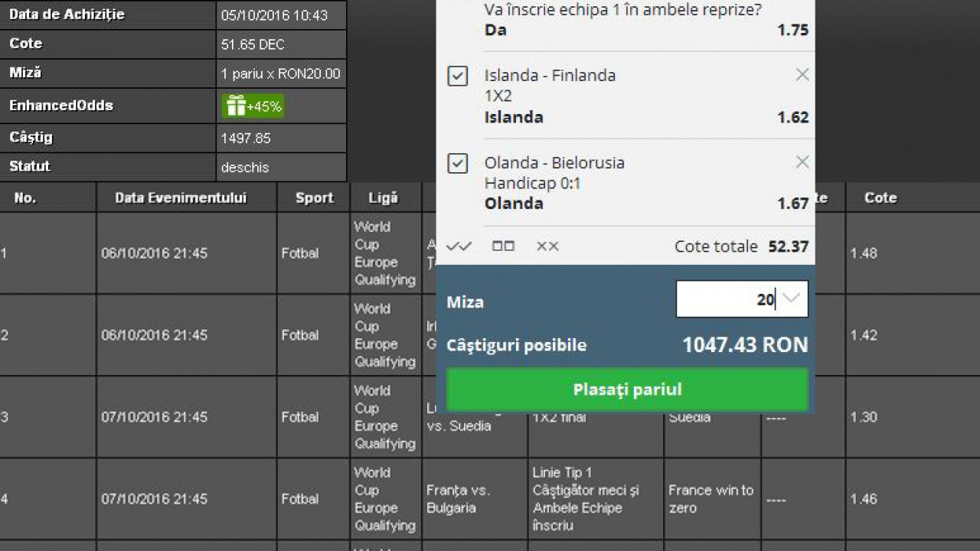
Task: Remove the Olanda - Bielorusia selection
Action: click(802, 162)
